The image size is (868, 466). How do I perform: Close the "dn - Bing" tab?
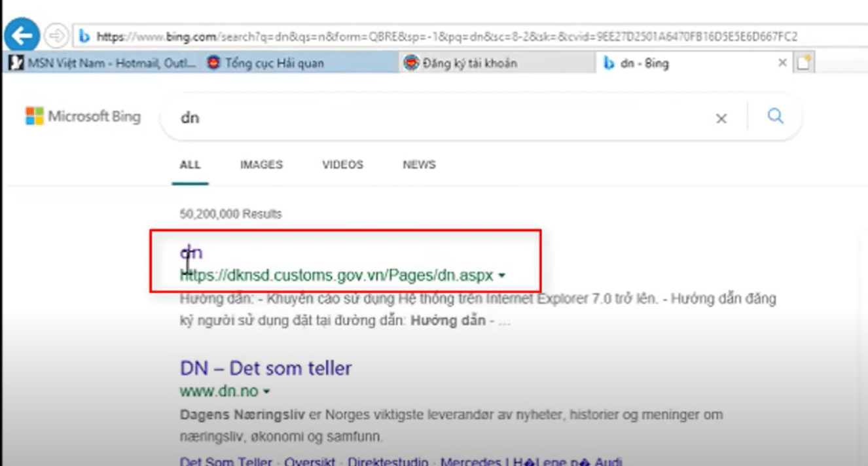tap(782, 63)
